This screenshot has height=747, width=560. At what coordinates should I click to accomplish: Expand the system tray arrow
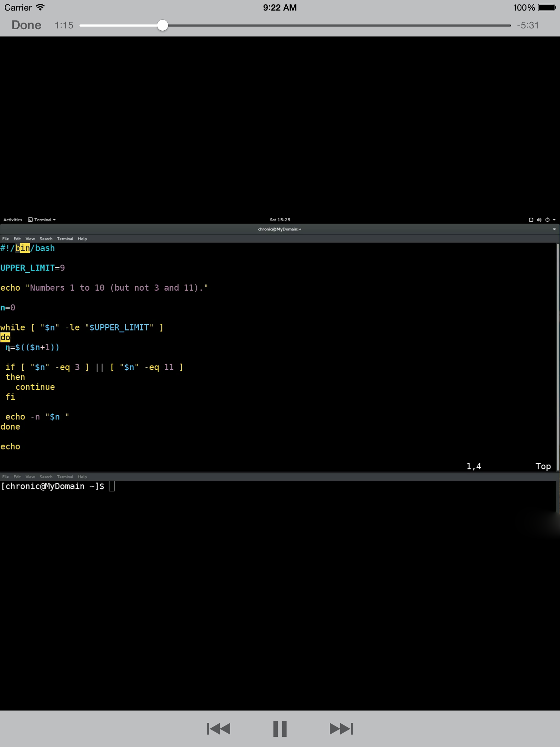554,220
